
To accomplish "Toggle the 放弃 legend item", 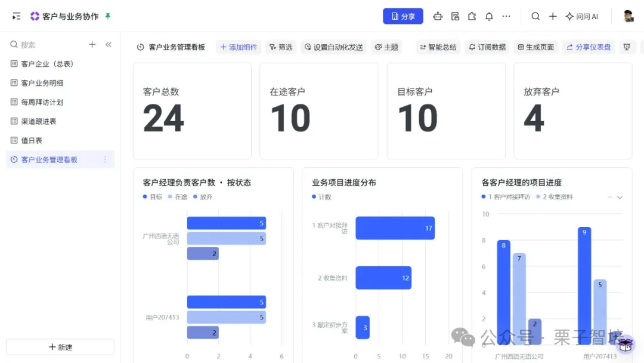I will [x=203, y=197].
